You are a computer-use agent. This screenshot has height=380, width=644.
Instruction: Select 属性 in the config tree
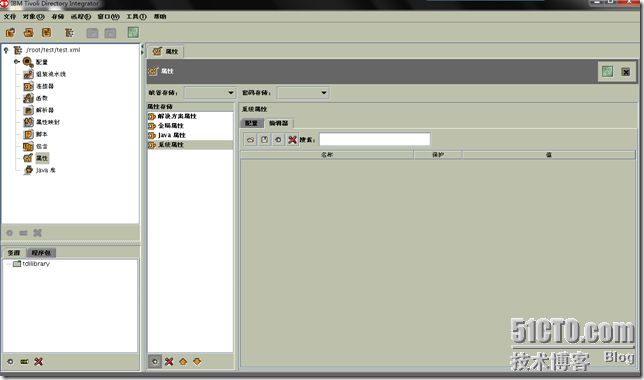(42, 158)
